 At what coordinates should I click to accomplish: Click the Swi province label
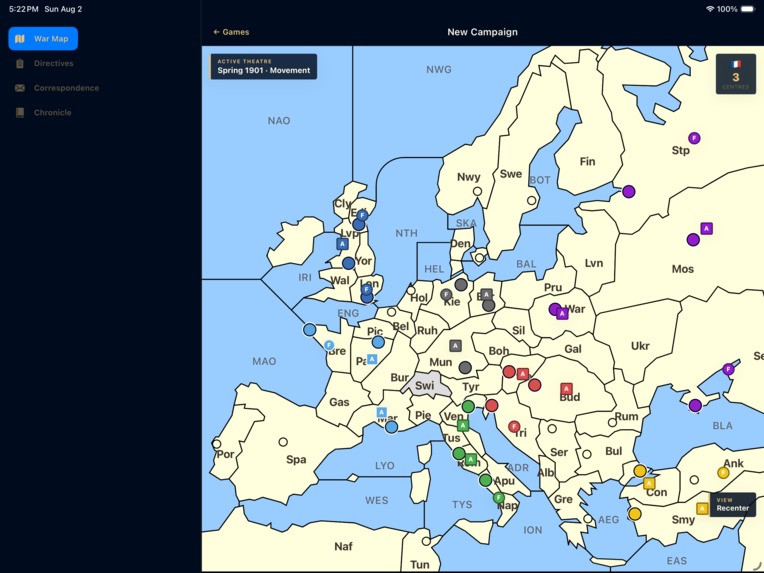point(424,385)
